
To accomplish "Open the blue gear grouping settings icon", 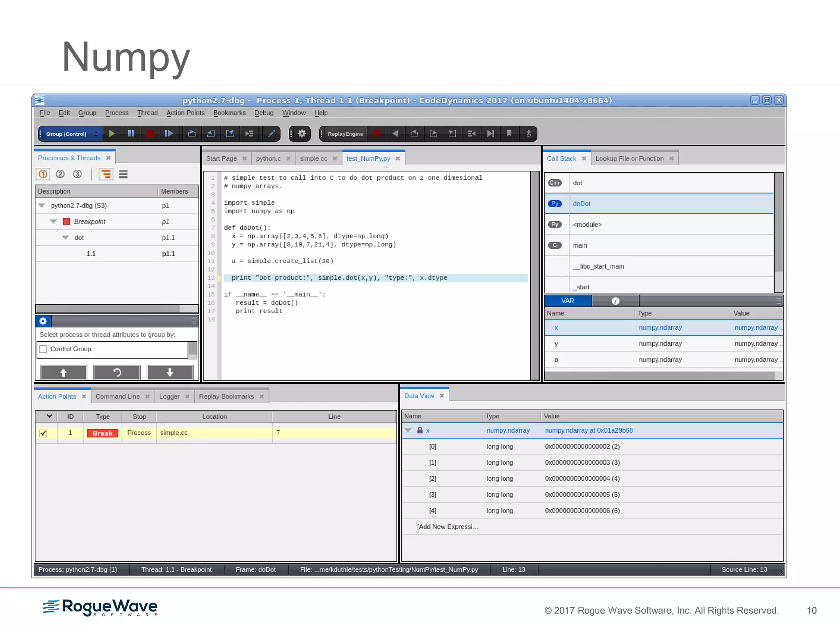I will [43, 321].
